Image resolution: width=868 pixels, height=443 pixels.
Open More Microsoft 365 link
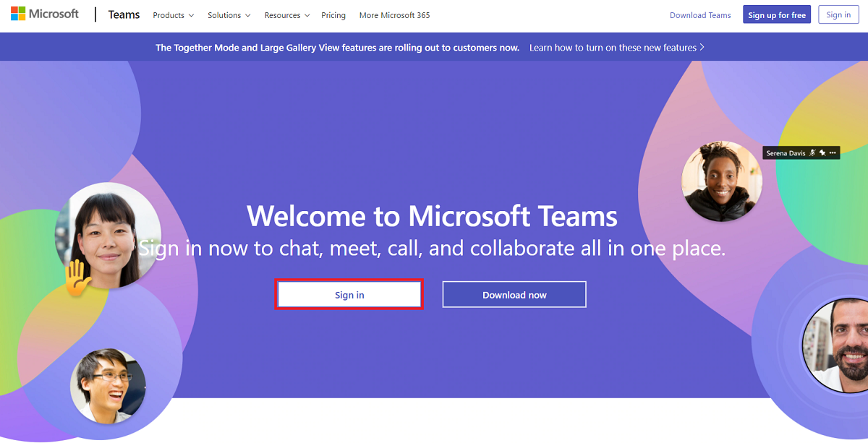point(395,15)
